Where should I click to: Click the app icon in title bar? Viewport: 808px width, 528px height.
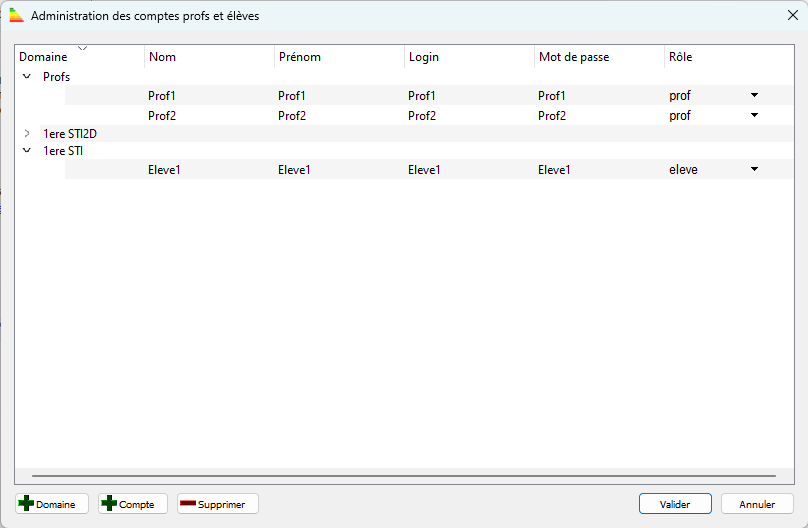coord(17,16)
